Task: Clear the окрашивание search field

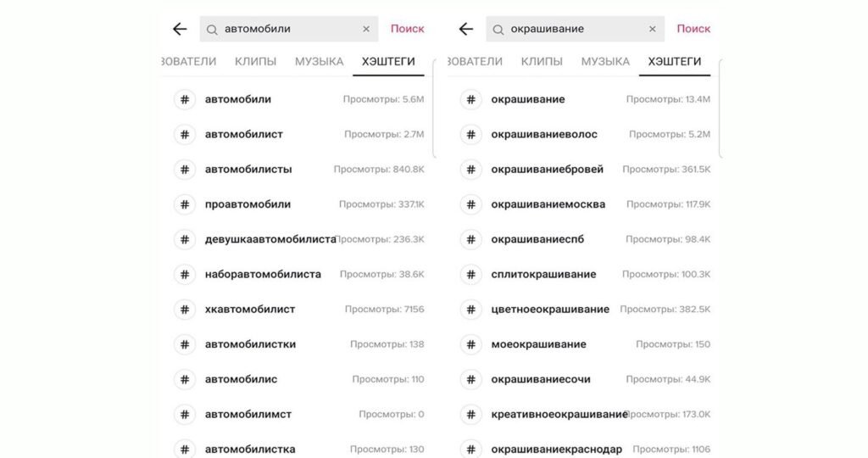Action: (x=652, y=29)
